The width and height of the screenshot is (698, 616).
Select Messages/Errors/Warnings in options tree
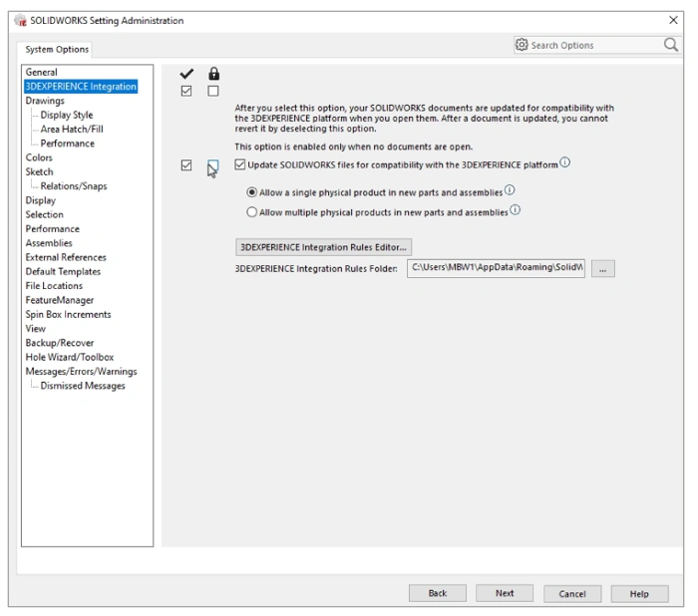pyautogui.click(x=81, y=371)
